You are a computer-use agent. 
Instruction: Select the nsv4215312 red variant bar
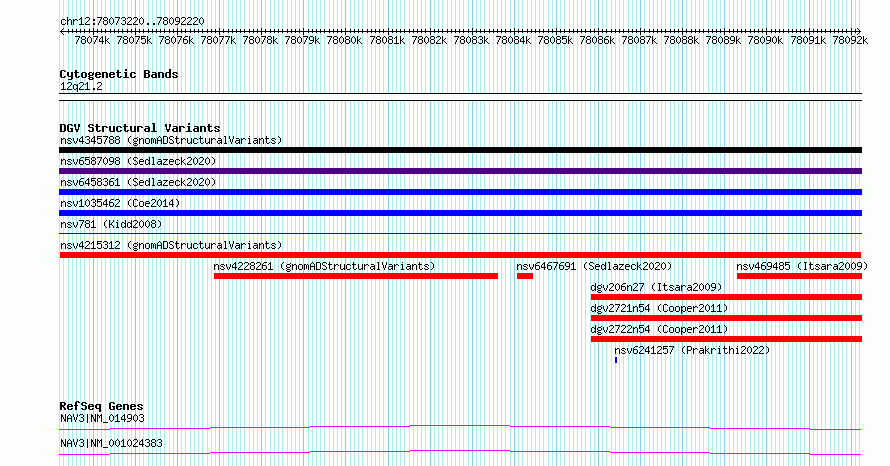460,255
